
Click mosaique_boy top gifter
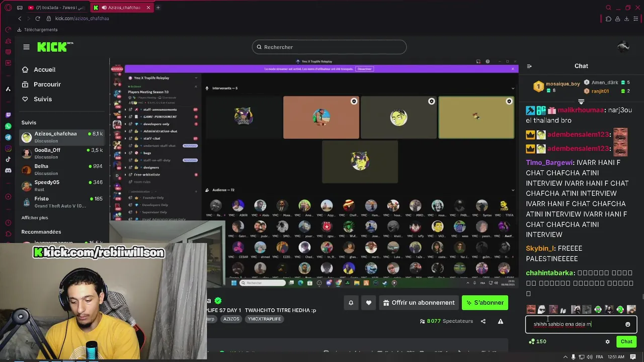coord(562,84)
